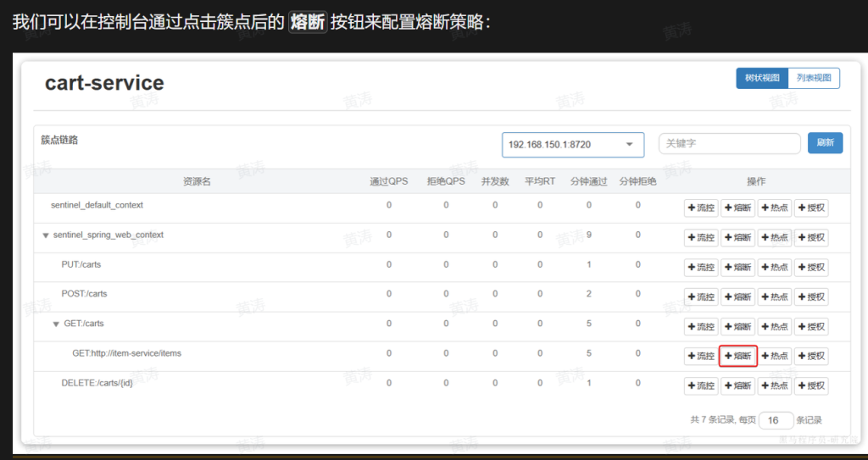
Task: Click the 刷新 refresh button
Action: (825, 143)
